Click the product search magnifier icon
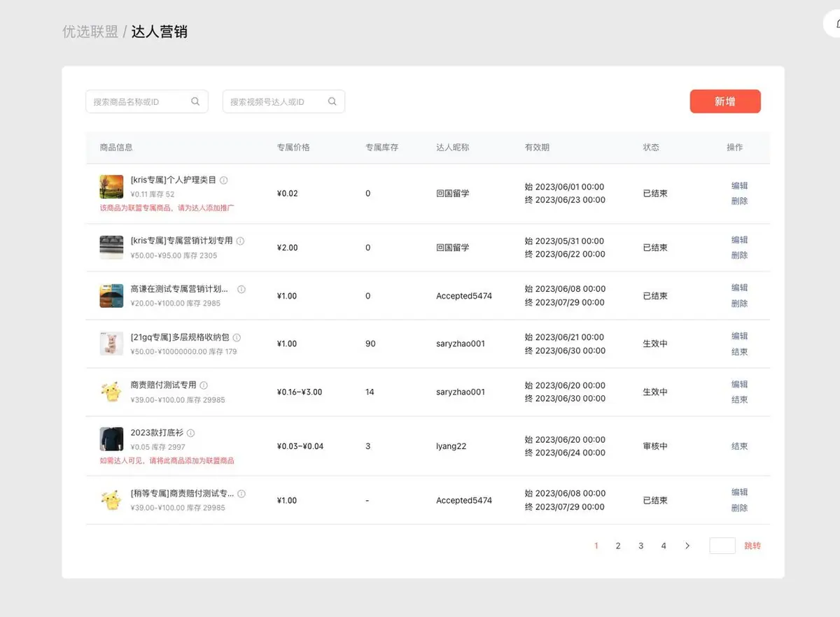Screen dimensions: 840x617 pos(195,101)
